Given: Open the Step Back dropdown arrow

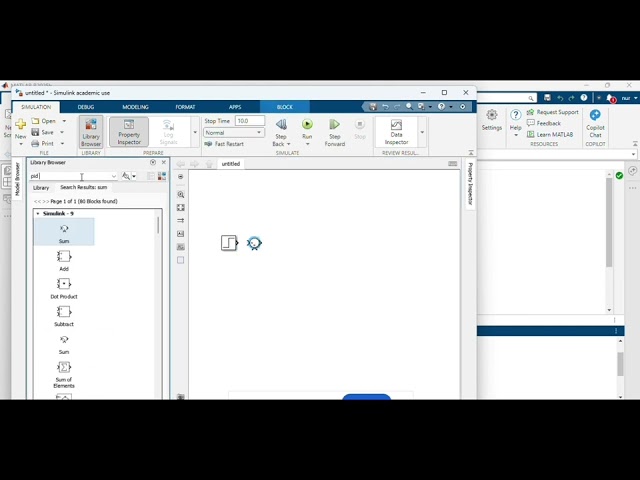Looking at the screenshot, I should tap(289, 144).
